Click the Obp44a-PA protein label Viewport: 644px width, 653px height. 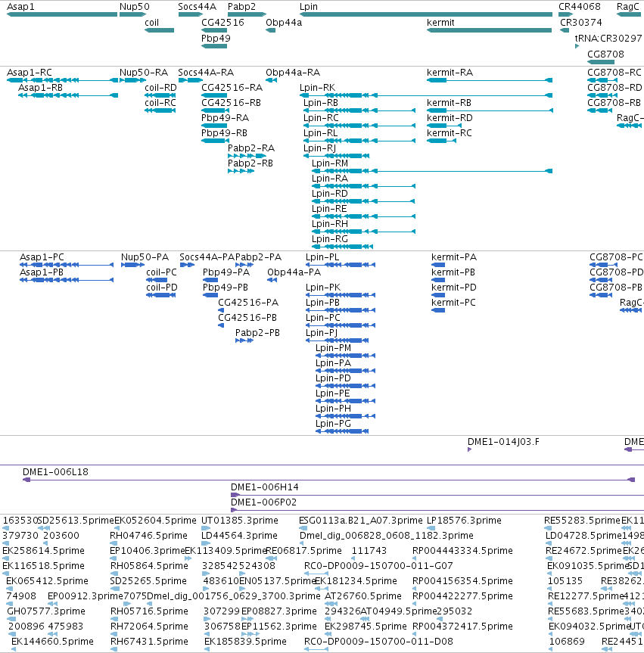(294, 272)
